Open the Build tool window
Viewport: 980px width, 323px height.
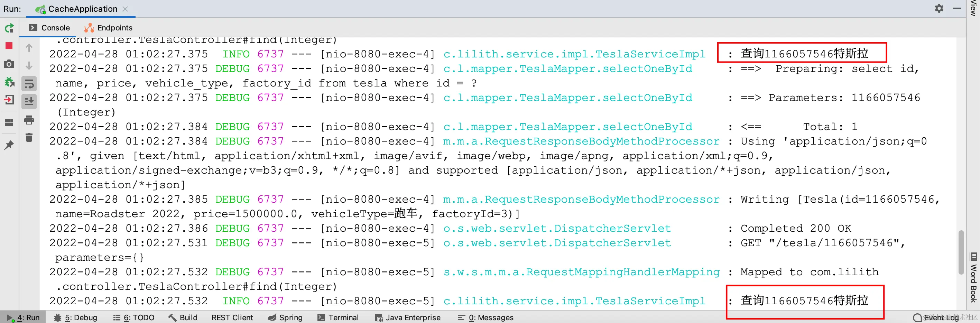[183, 318]
